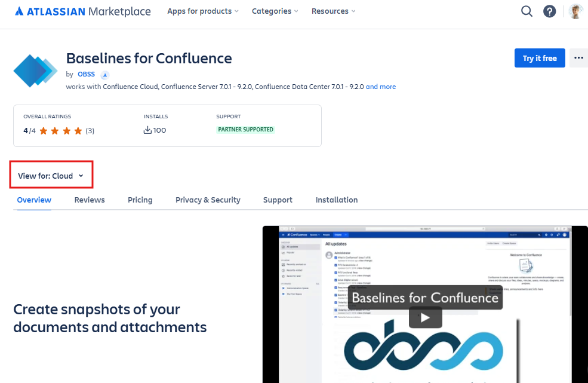
Task: Open the OBSS vendor link
Action: [x=86, y=75]
